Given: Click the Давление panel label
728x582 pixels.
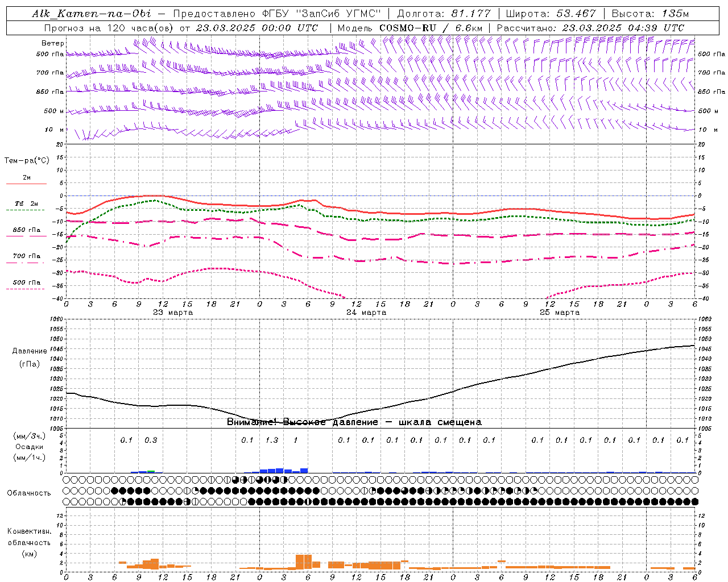Looking at the screenshot, I should tap(30, 351).
